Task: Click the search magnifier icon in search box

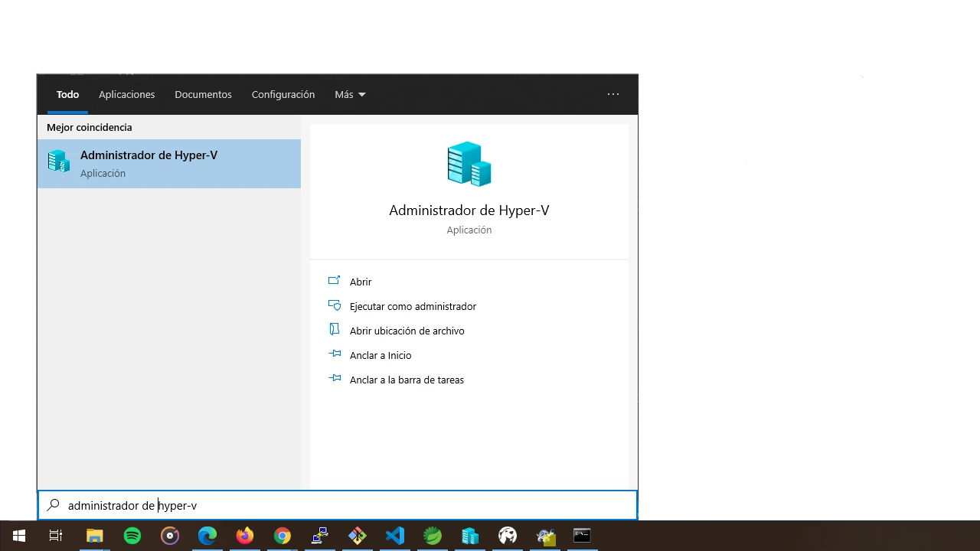Action: (53, 505)
